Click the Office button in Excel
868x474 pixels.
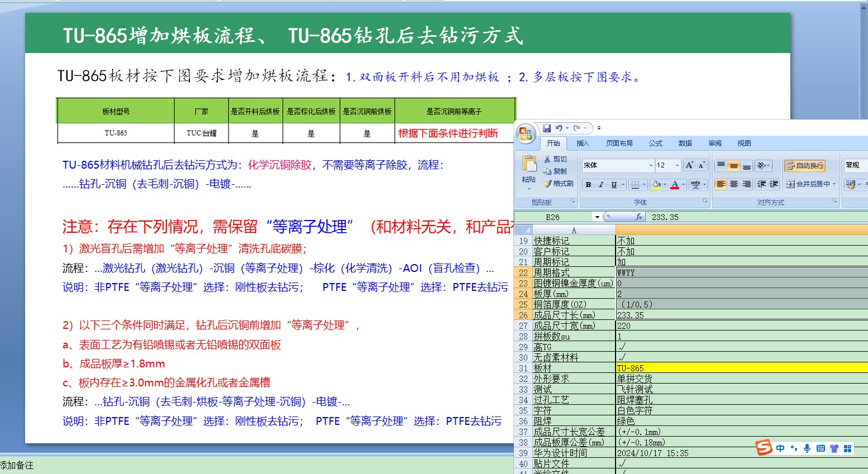[526, 133]
